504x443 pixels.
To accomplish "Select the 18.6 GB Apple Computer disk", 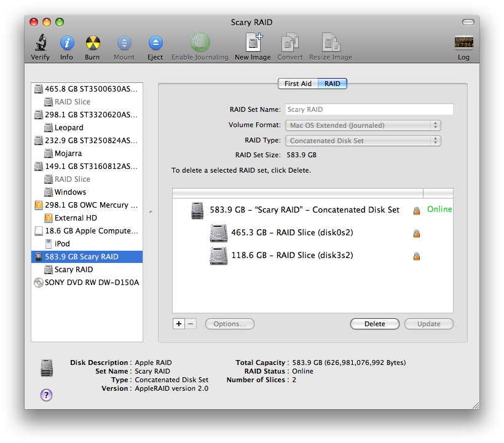I will [x=87, y=230].
